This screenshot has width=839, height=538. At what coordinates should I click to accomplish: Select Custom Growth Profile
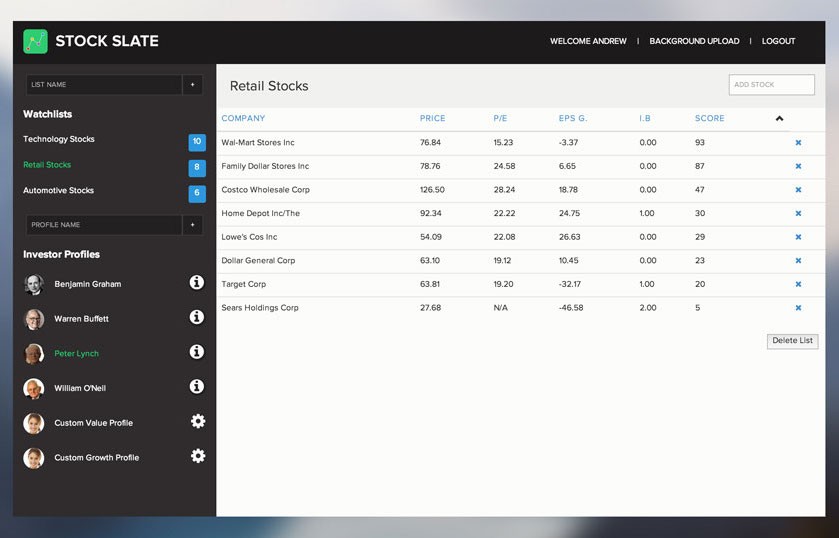click(97, 458)
